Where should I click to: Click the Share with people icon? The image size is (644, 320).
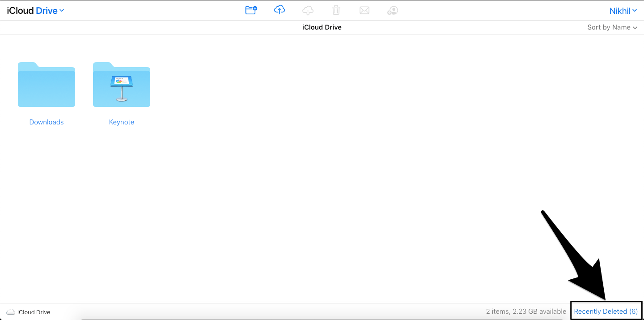click(x=393, y=10)
